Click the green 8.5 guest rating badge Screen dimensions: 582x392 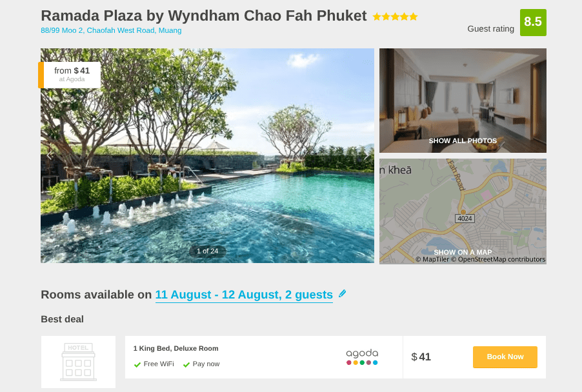pyautogui.click(x=533, y=22)
